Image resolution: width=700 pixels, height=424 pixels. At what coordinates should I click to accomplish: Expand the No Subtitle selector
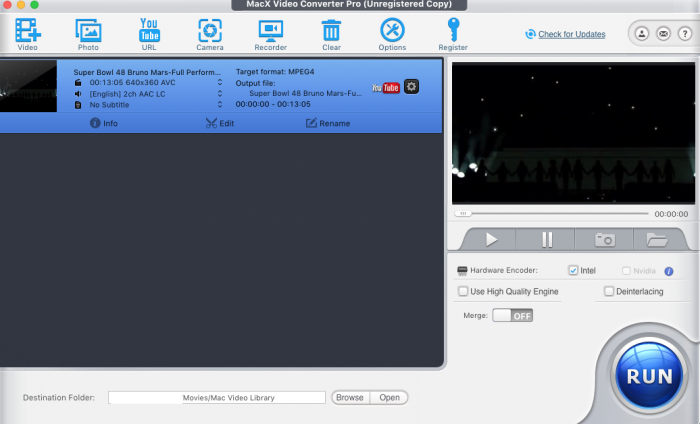click(x=220, y=104)
